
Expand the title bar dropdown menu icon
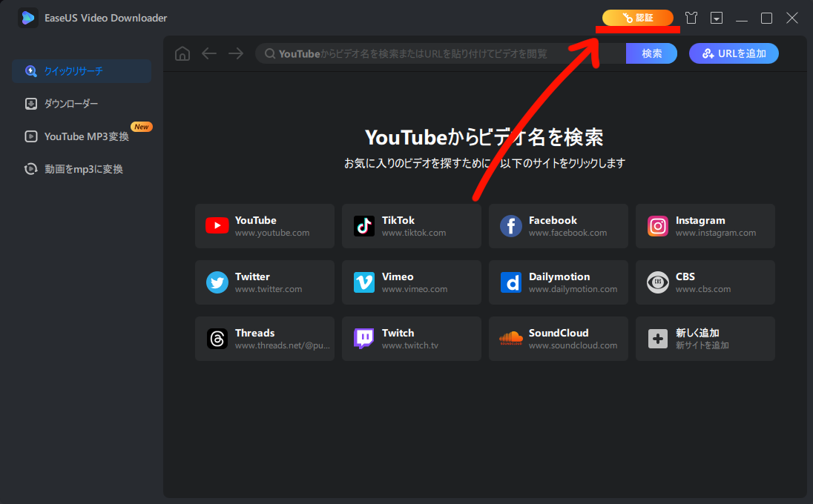(x=717, y=18)
